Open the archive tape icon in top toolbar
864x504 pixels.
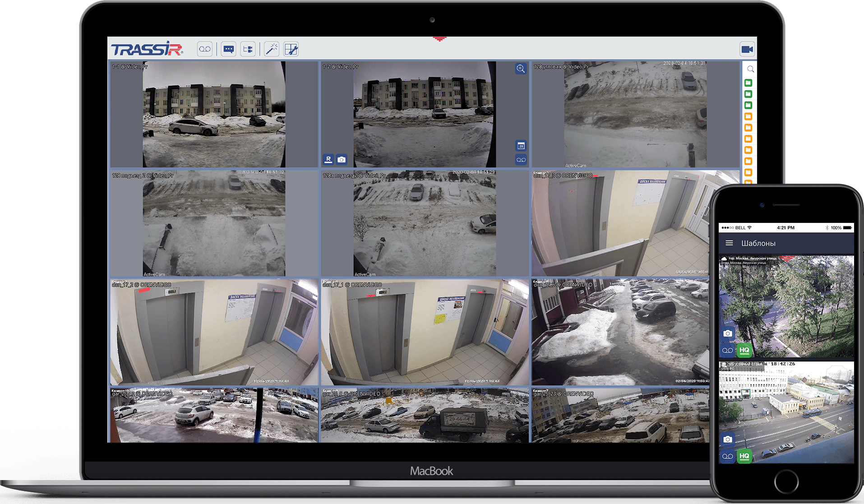coord(205,49)
